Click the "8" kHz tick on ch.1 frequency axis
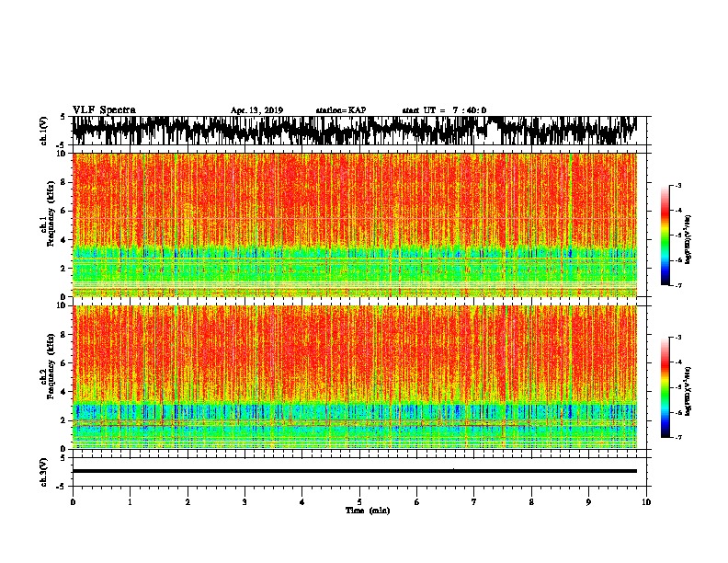Image resolution: width=728 pixels, height=563 pixels. click(x=64, y=182)
